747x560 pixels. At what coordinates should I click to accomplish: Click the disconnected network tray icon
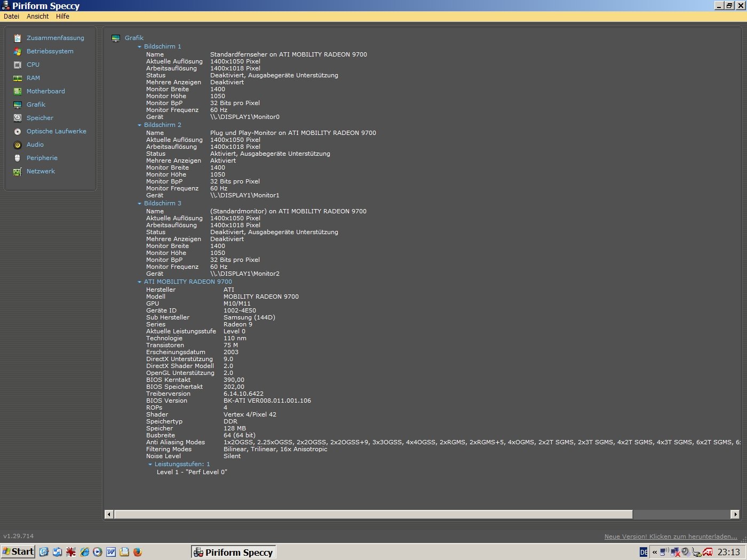point(676,552)
